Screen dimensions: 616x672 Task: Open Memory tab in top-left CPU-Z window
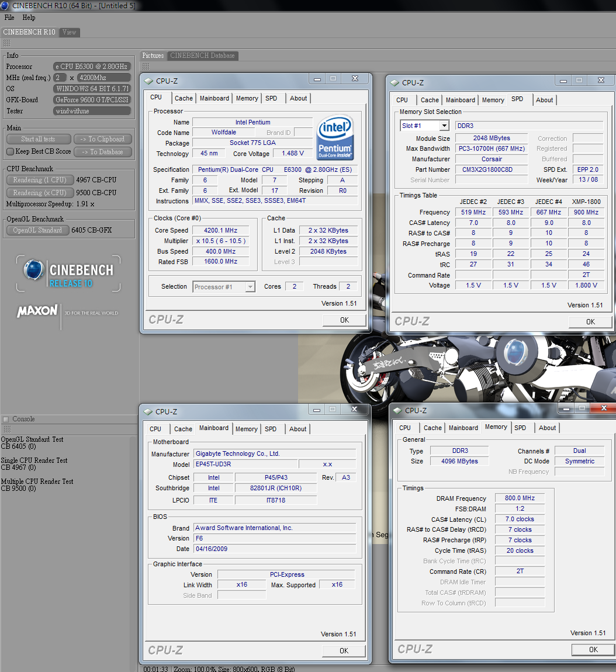pos(247,98)
